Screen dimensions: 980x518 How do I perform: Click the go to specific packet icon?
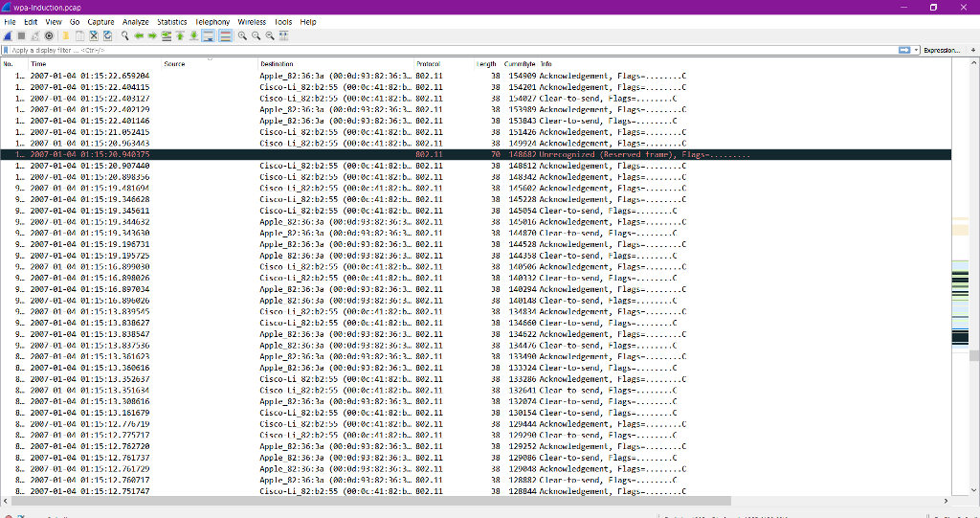click(x=167, y=36)
